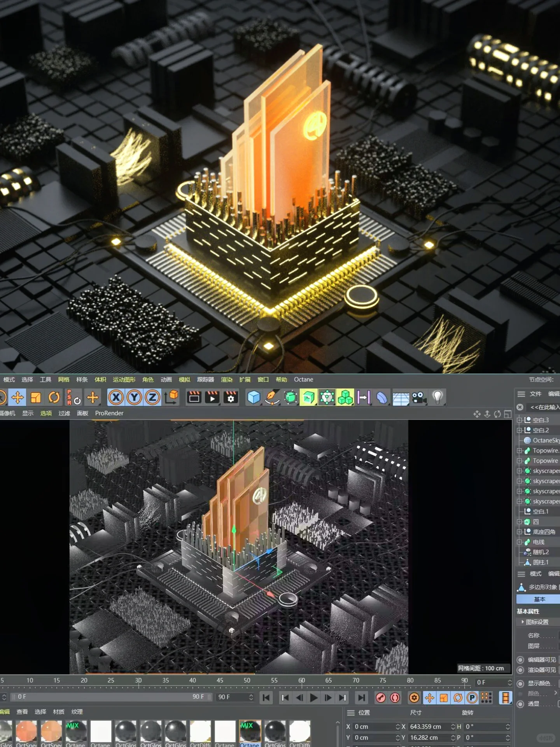Screen dimensions: 560x747
Task: Click the viewport pan navigation icon
Action: (x=477, y=414)
